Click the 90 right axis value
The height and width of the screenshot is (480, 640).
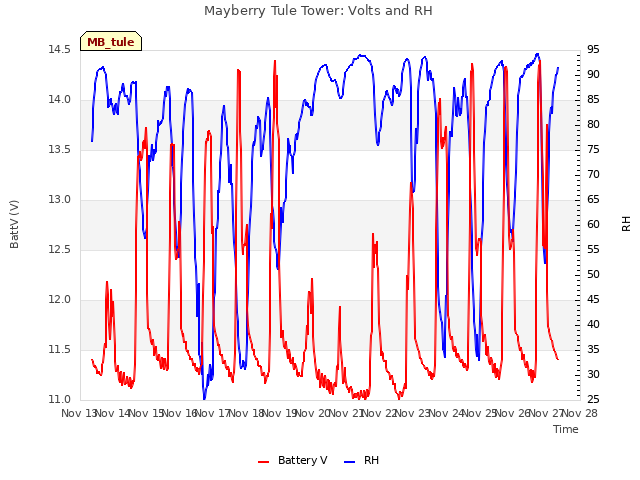pyautogui.click(x=593, y=74)
